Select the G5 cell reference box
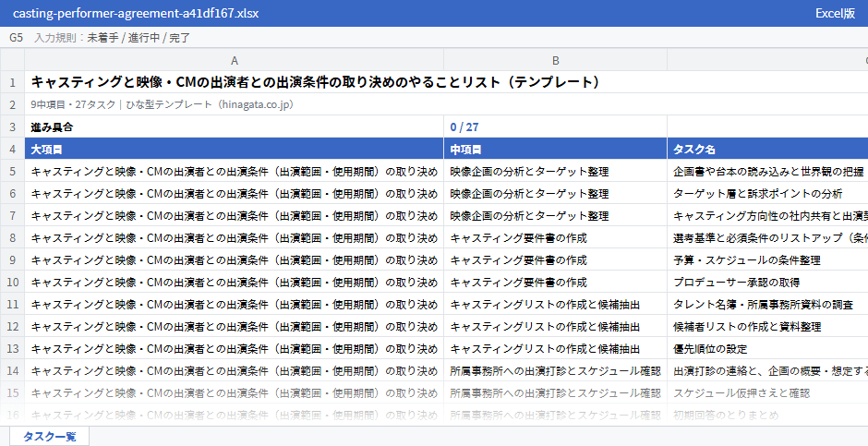868x446 pixels. click(16, 38)
